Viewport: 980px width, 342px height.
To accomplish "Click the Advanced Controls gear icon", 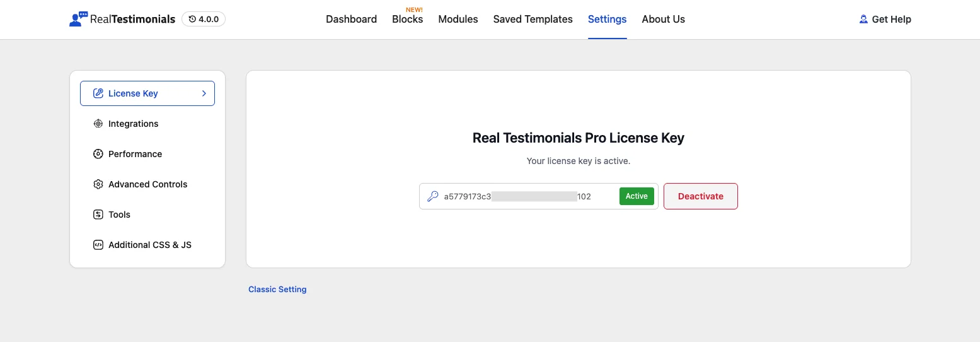I will [x=98, y=184].
